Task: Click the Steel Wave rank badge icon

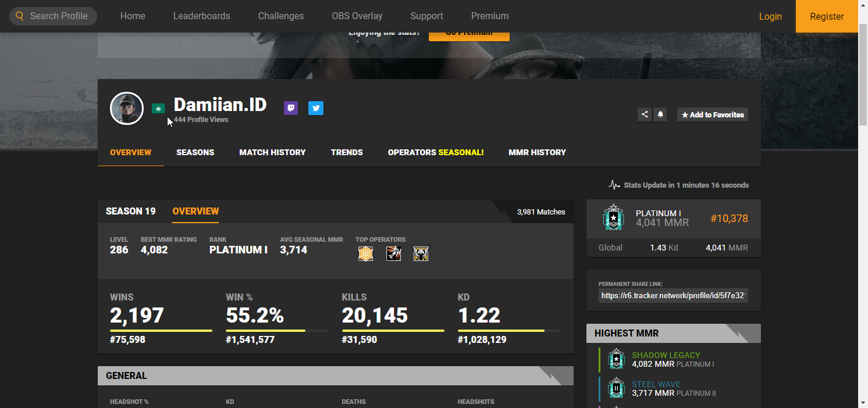Action: coord(616,388)
